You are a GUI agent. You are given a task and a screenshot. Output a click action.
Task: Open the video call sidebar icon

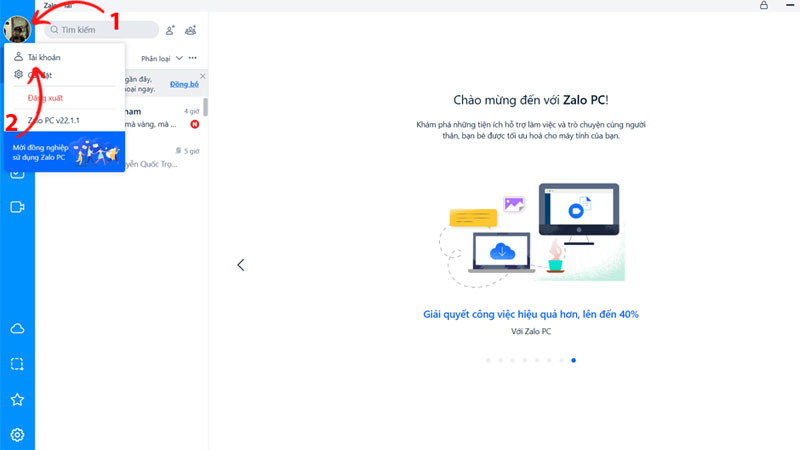point(17,207)
